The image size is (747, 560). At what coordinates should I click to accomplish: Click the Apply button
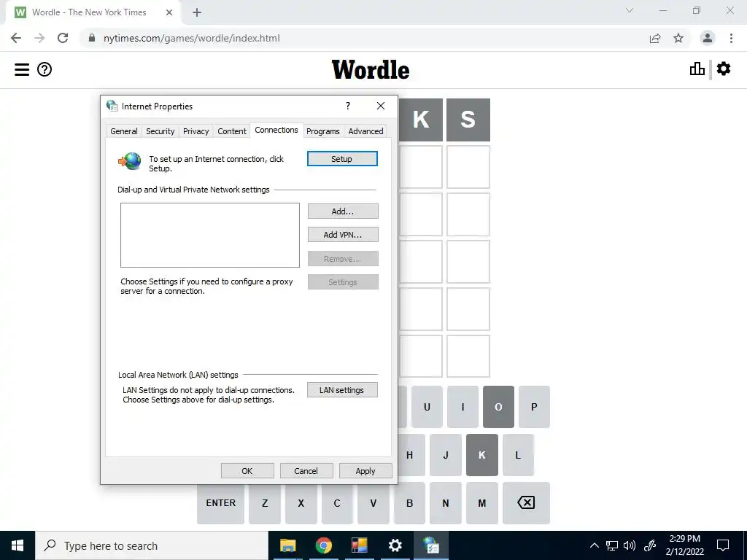365,471
